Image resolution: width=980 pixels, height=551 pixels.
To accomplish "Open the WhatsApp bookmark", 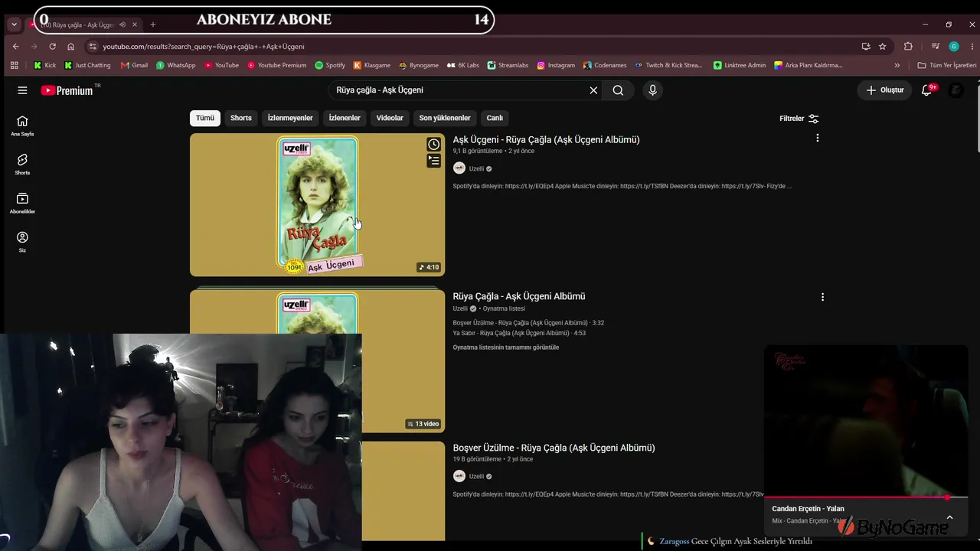I will tap(175, 65).
